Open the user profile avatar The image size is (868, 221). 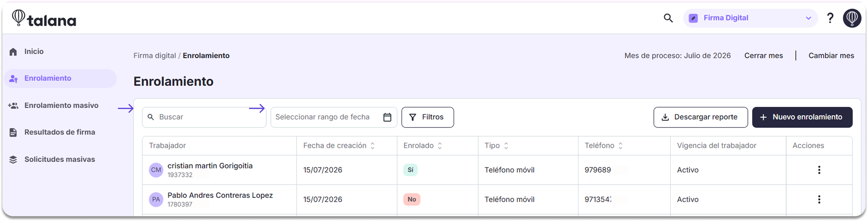pos(852,18)
